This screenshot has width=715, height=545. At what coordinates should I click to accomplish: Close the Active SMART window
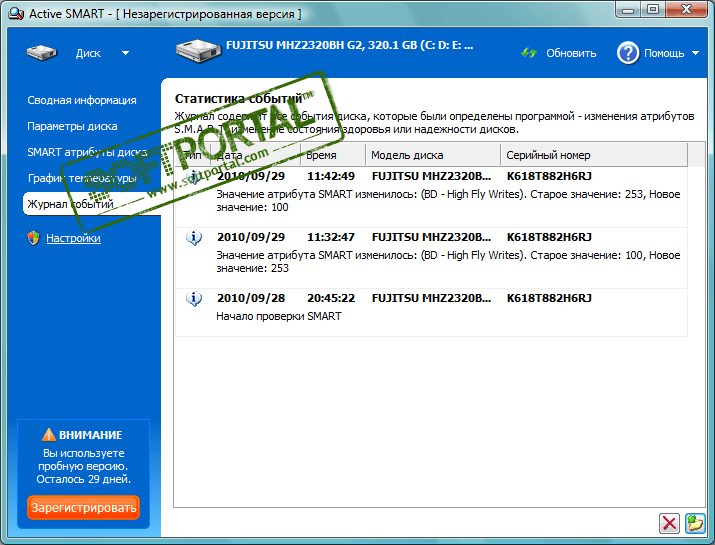[686, 9]
